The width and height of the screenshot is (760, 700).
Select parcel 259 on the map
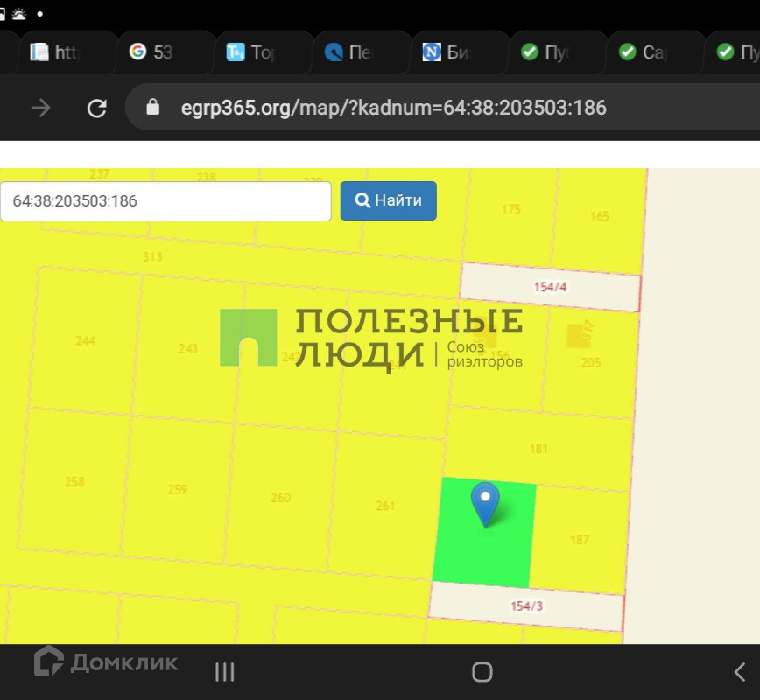coord(177,489)
